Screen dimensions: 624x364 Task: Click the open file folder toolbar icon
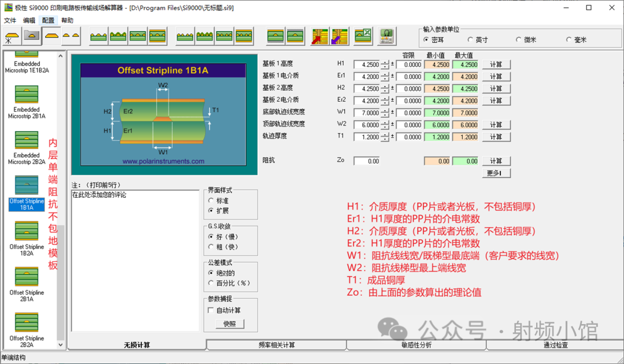(32, 36)
